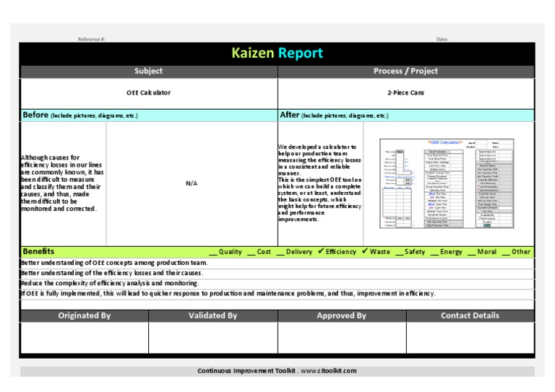Check the Delivery benefit checkbox
This screenshot has height=392, width=555.
280,252
